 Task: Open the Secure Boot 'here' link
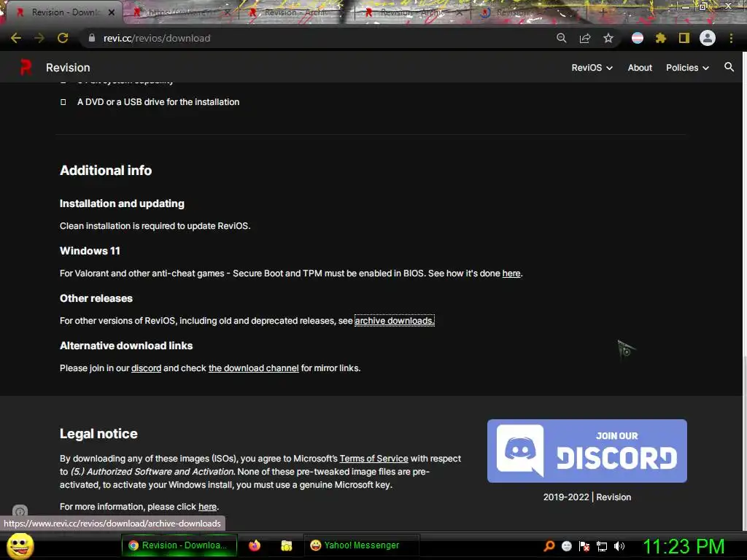pos(511,273)
